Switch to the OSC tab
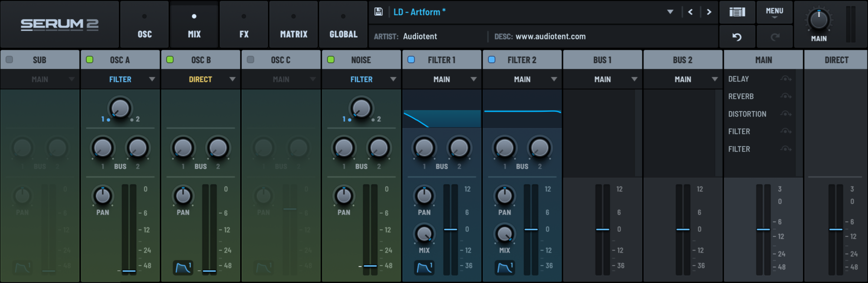The height and width of the screenshot is (283, 868). [x=145, y=24]
